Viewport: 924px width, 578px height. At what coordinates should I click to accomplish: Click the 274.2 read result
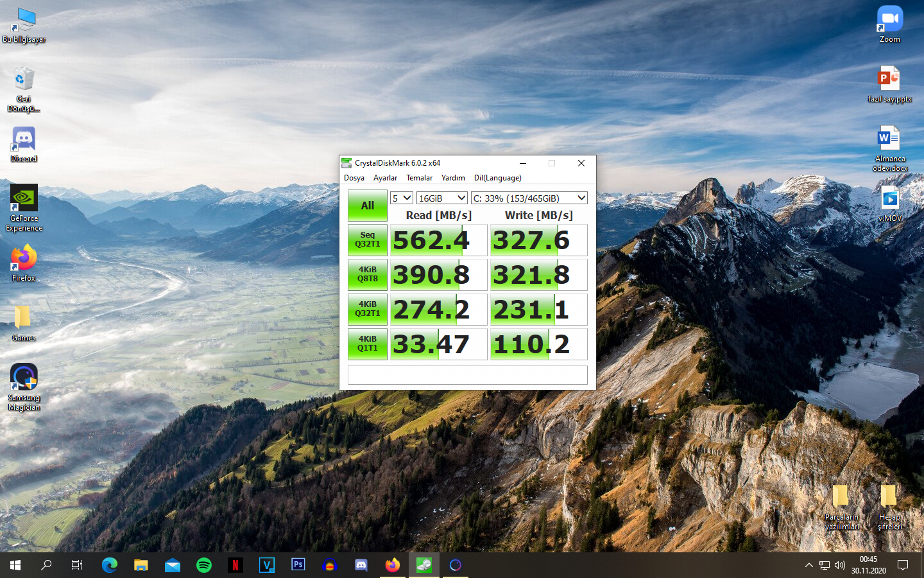(439, 310)
